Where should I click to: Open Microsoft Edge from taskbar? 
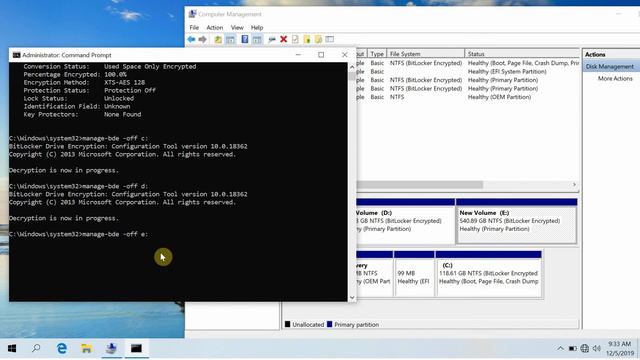tap(62, 348)
